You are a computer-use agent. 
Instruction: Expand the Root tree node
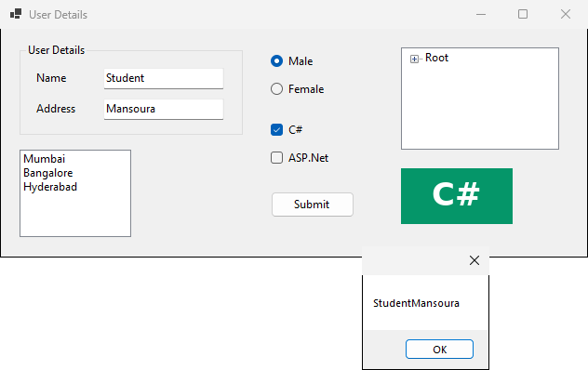point(414,59)
